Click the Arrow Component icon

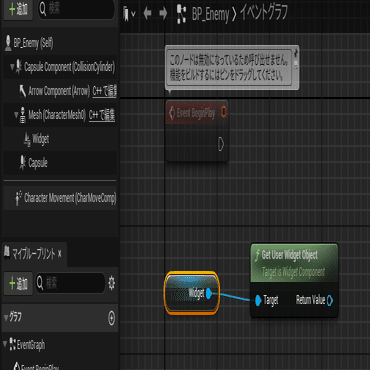point(23,91)
